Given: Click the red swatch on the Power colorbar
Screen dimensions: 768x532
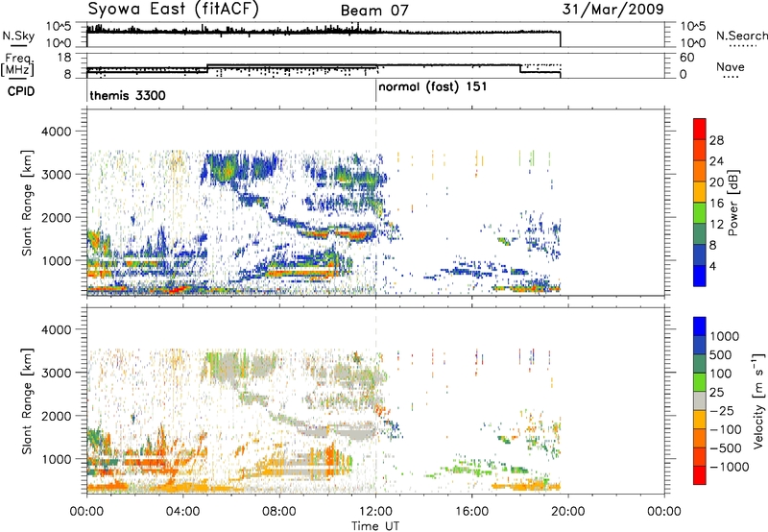Looking at the screenshot, I should [x=700, y=129].
